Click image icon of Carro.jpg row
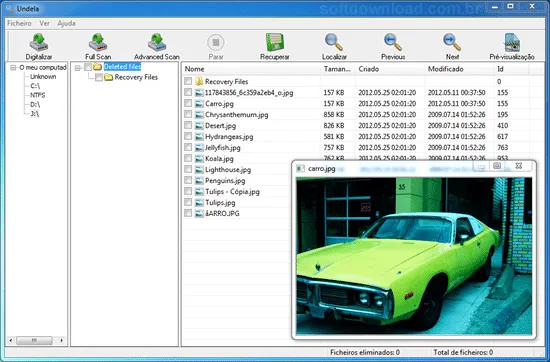Image resolution: width=550 pixels, height=362 pixels. coord(199,104)
